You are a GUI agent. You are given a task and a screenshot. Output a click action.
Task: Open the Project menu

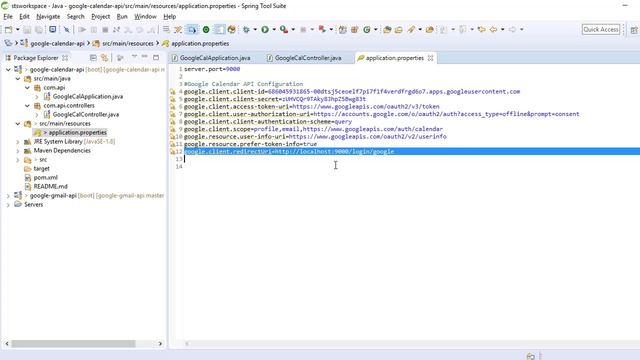100,16
